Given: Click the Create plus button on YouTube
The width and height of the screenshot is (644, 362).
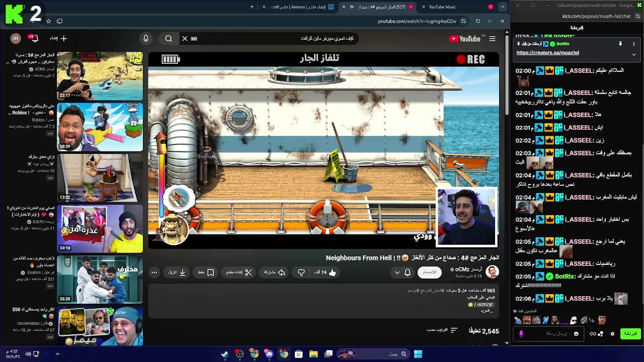Looking at the screenshot, I should click(x=58, y=38).
